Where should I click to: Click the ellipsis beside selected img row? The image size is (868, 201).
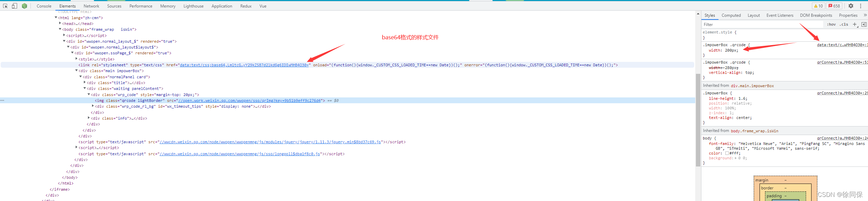point(2,100)
